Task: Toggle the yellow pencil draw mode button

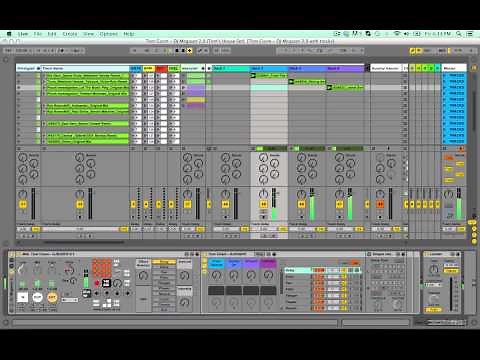Action: [413, 51]
